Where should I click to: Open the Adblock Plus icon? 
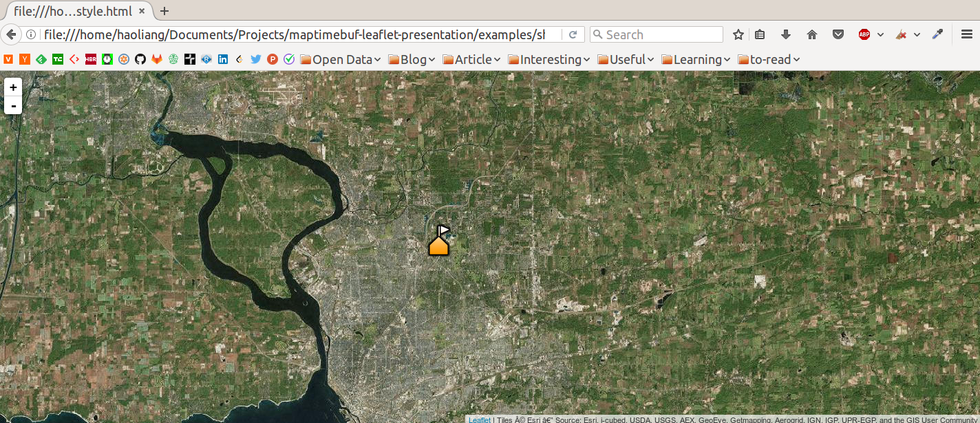tap(864, 34)
